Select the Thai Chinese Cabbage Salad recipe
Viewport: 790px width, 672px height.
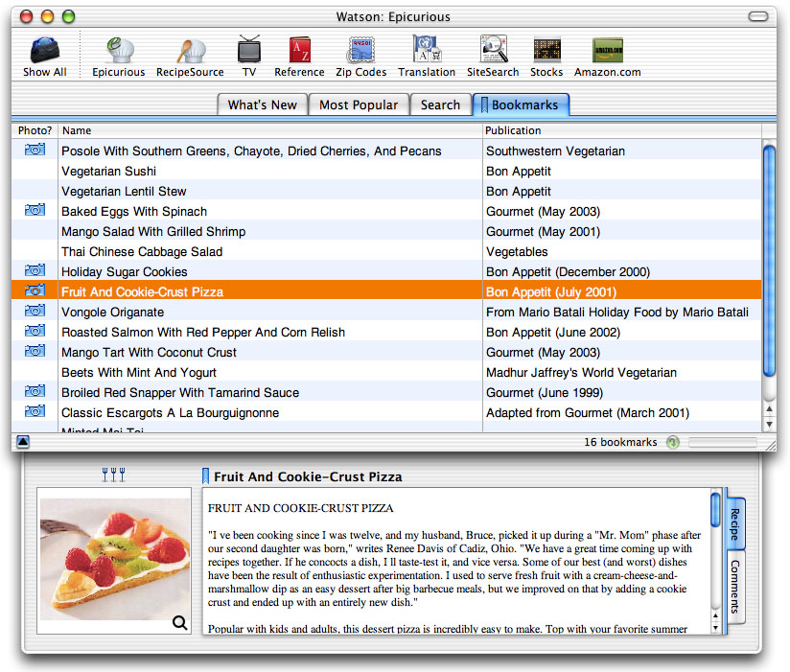[x=142, y=252]
